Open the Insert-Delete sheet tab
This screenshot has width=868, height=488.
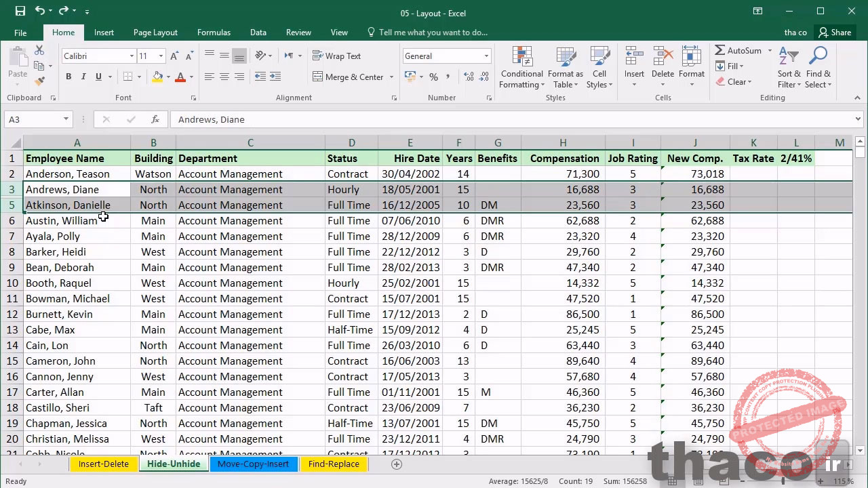click(x=103, y=464)
